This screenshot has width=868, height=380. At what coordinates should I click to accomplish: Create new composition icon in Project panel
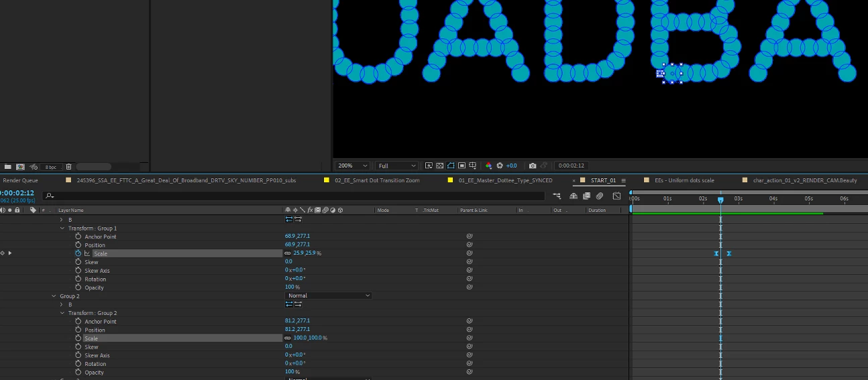(x=20, y=166)
